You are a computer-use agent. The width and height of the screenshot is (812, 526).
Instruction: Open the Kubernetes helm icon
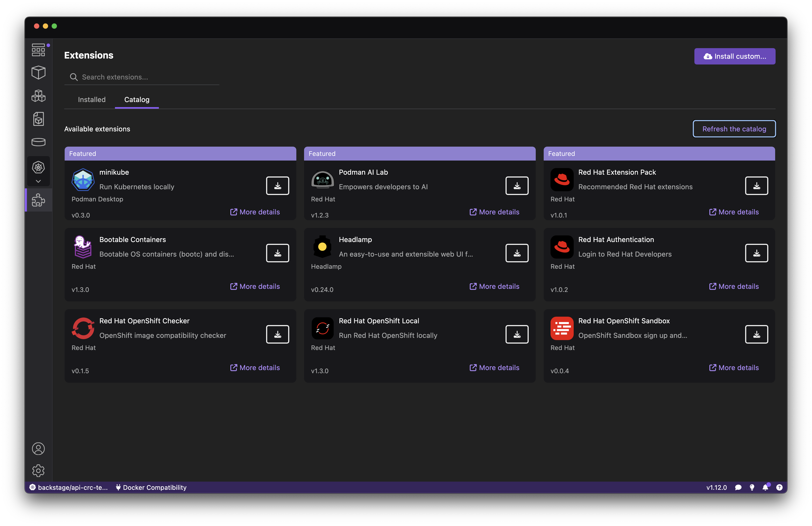pyautogui.click(x=38, y=167)
